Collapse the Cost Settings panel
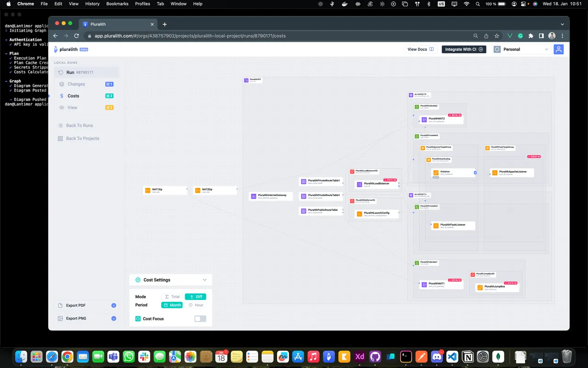588x368 pixels. coord(204,280)
